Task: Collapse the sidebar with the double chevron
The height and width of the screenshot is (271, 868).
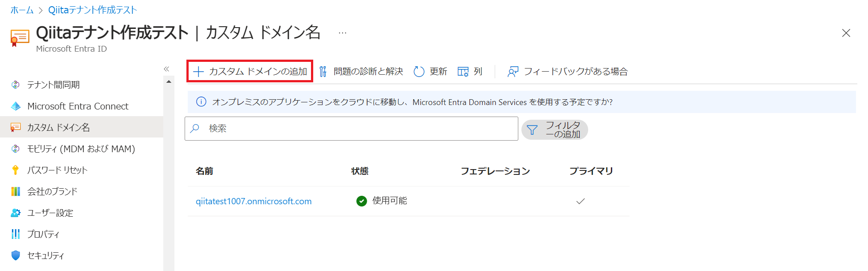Action: 166,69
